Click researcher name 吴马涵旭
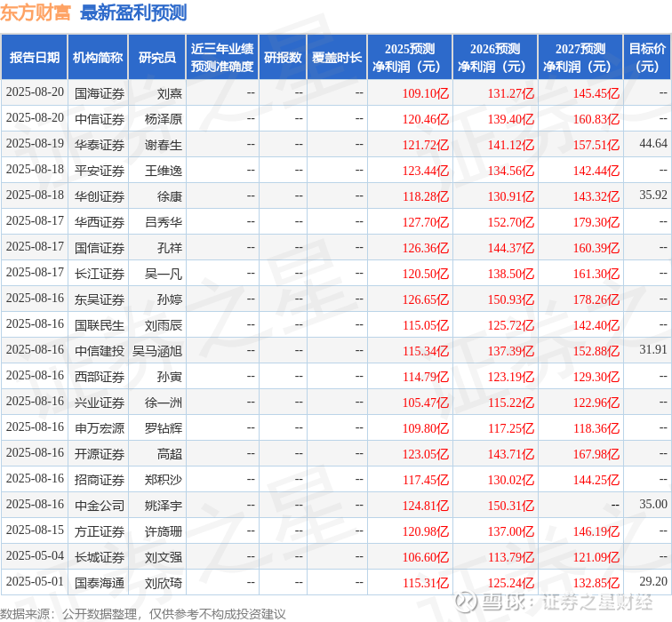Viewport: 672px width, 622px height. pos(157,351)
